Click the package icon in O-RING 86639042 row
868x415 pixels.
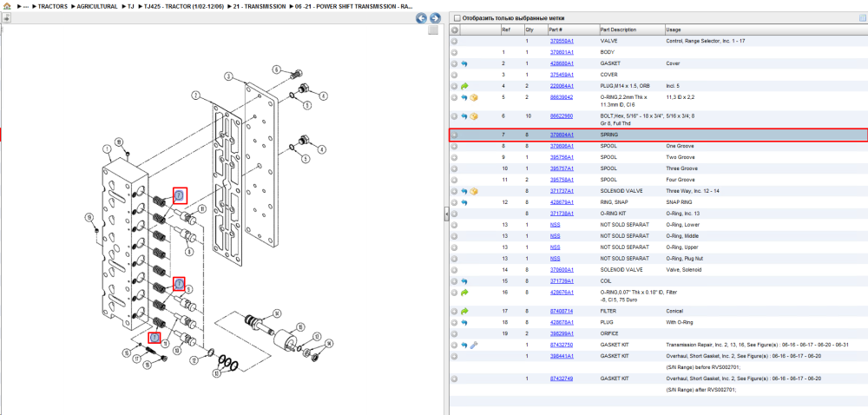474,97
